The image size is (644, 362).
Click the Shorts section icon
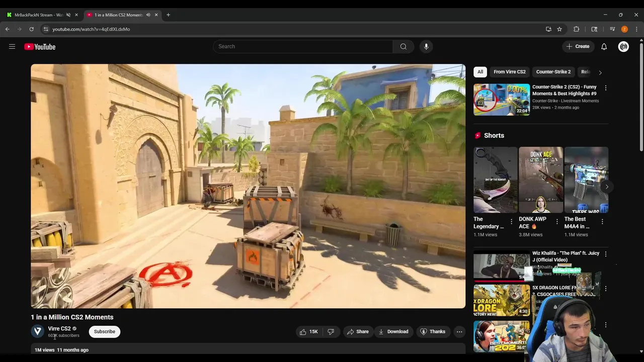pyautogui.click(x=477, y=136)
